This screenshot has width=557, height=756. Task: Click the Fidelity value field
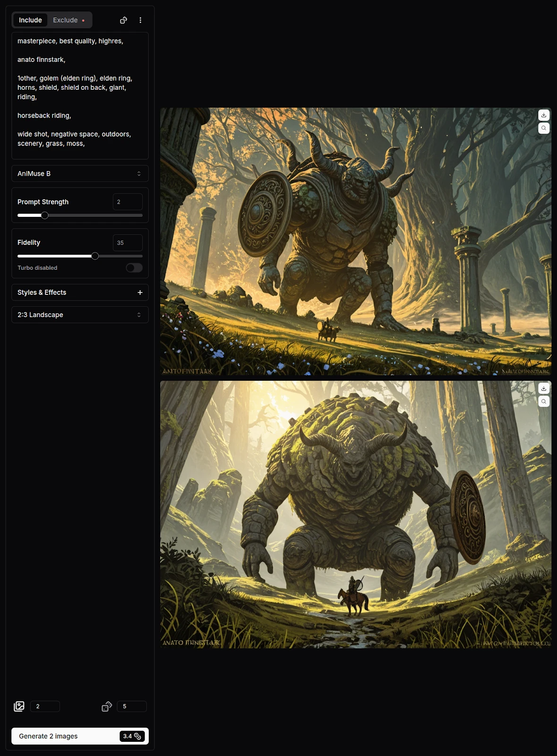pos(128,243)
